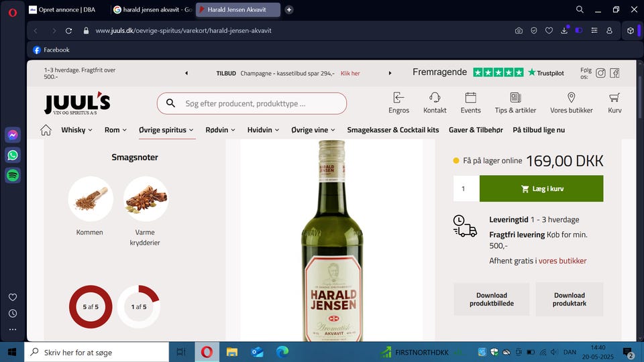Open the extensions cube icon
This screenshot has height=362, width=644.
point(631,31)
